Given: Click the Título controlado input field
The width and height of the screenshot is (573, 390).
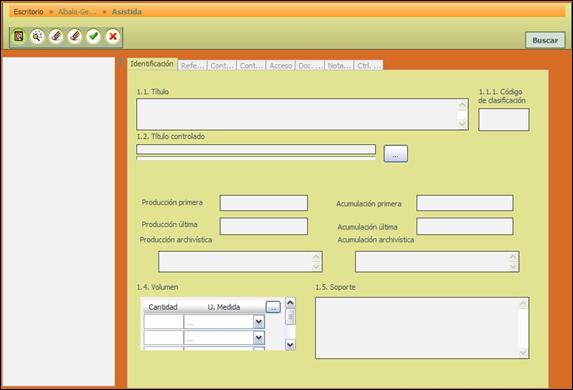Looking at the screenshot, I should (256, 149).
